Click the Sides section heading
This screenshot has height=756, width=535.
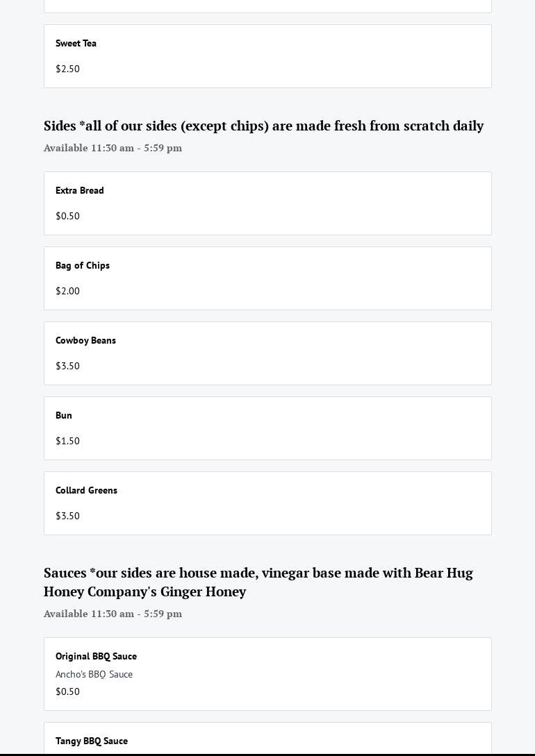[263, 126]
